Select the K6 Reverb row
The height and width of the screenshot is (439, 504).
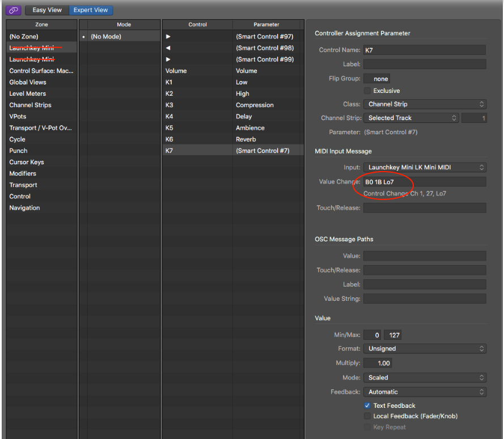[233, 139]
